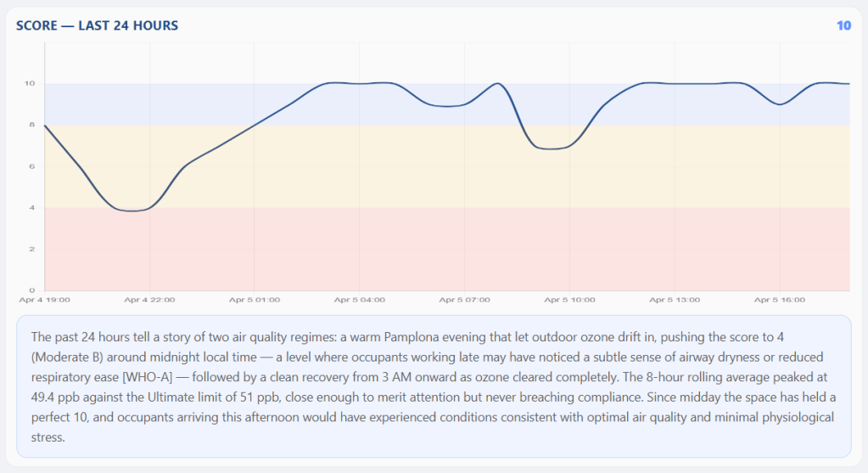The image size is (868, 473).
Task: Click the lowest dip of the score line
Action: point(132,211)
